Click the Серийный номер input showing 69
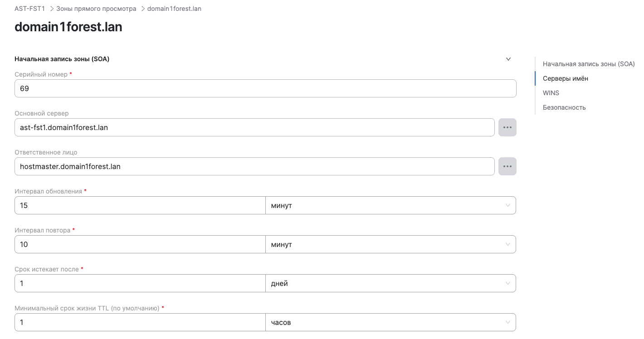Screen dimensions: 644x339 [265, 88]
